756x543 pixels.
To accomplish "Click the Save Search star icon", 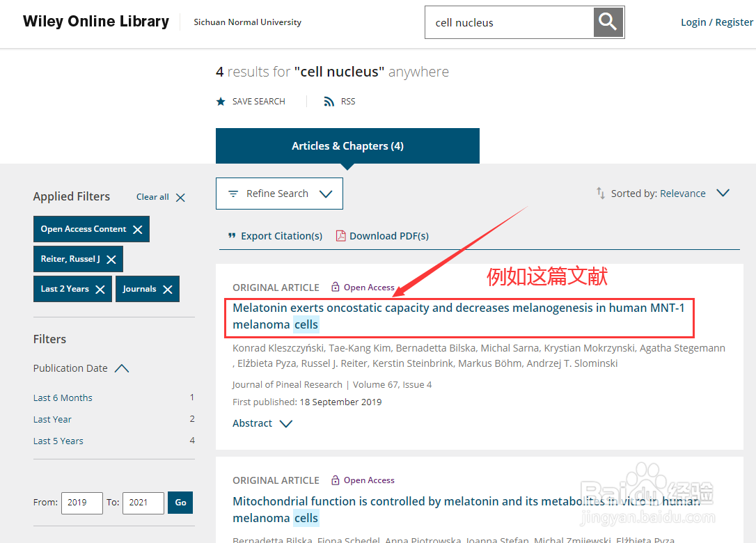I will pos(221,101).
